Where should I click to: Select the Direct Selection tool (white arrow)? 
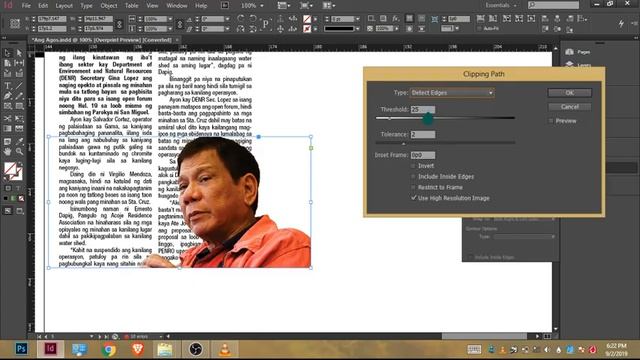click(19, 53)
